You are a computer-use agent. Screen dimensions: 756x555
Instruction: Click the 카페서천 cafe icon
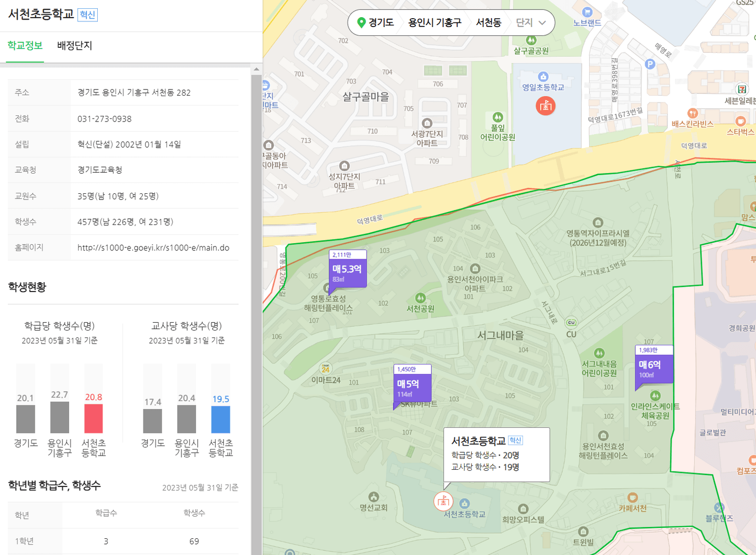click(x=632, y=498)
